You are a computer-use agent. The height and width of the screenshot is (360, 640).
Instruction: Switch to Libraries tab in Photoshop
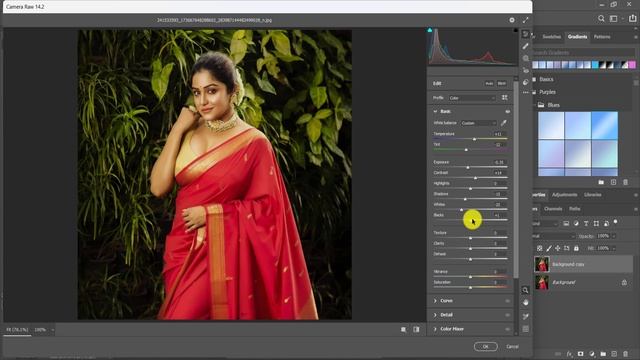coord(593,195)
